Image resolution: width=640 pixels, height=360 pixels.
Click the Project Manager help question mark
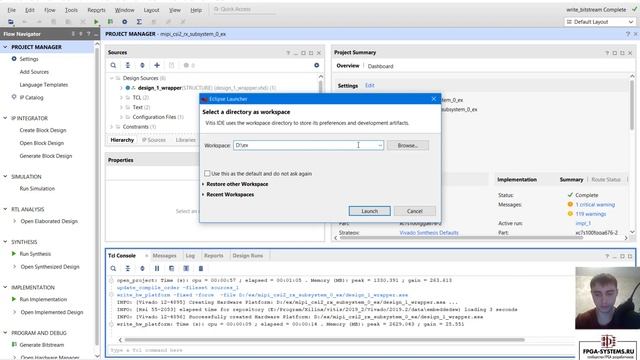(628, 34)
